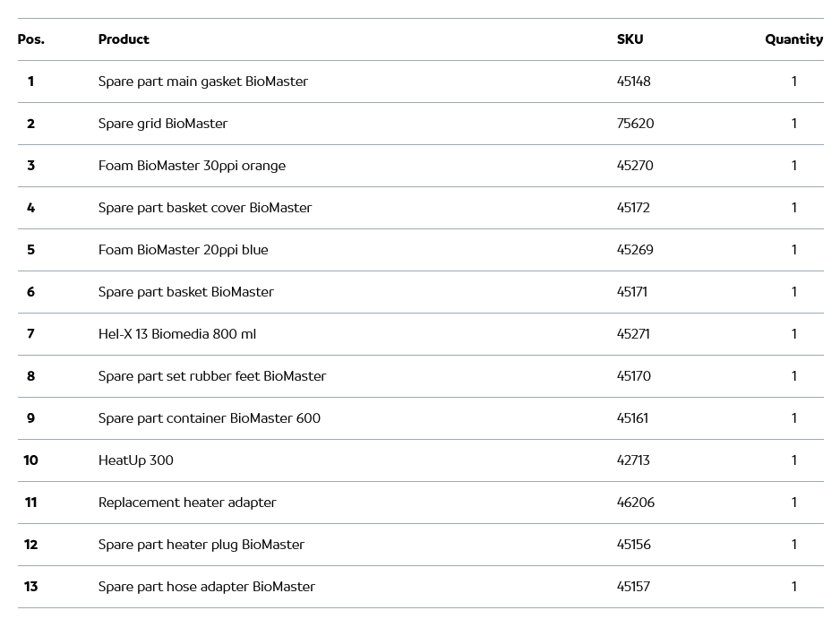Click the SKU column header

tap(630, 39)
